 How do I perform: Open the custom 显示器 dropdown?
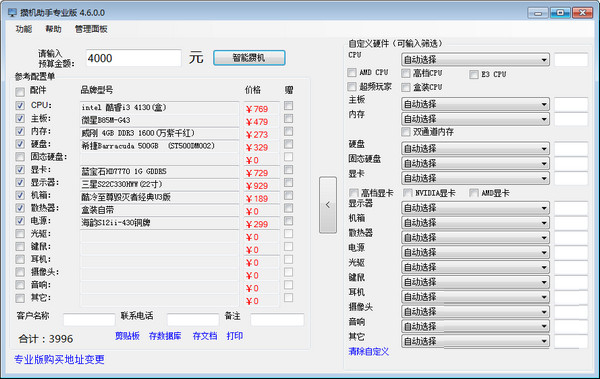[475, 208]
